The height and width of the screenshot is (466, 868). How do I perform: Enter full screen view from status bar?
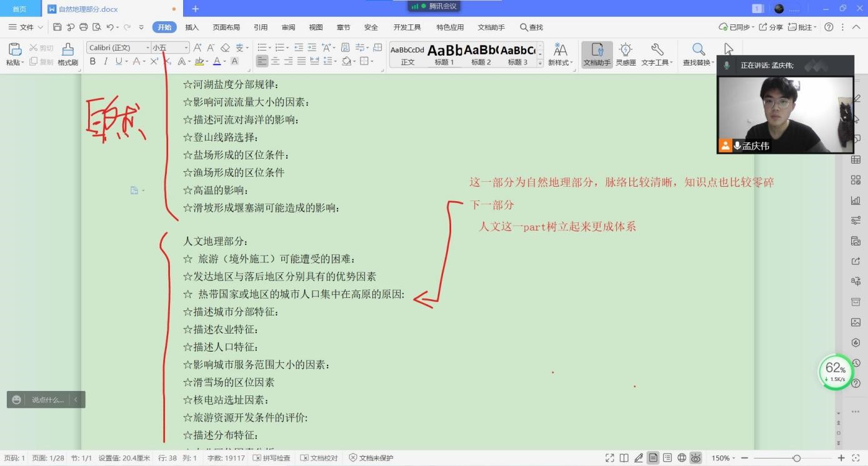610,458
